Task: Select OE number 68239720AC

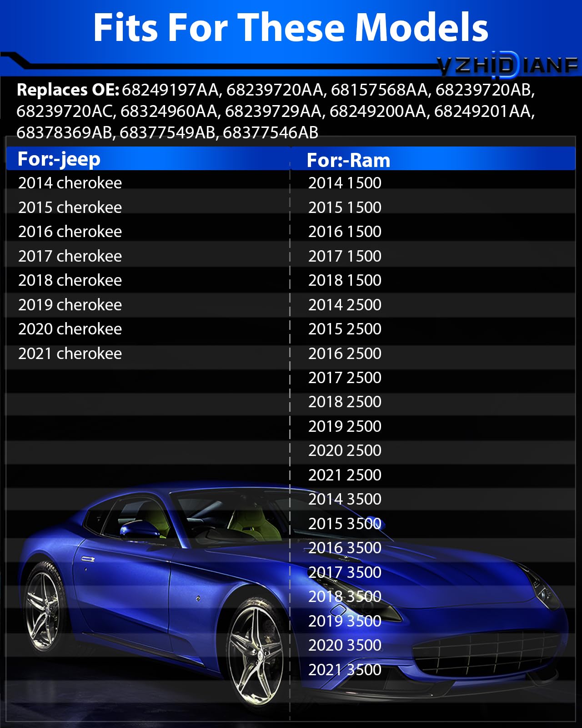Action: pyautogui.click(x=65, y=111)
